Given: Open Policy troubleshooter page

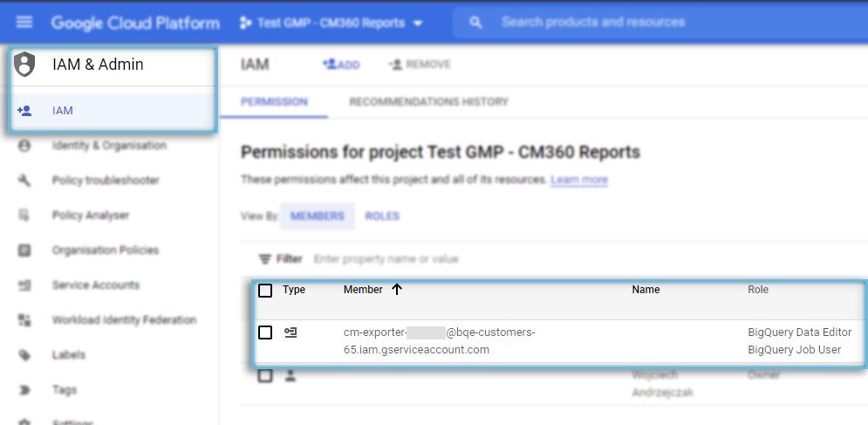Looking at the screenshot, I should click(106, 181).
